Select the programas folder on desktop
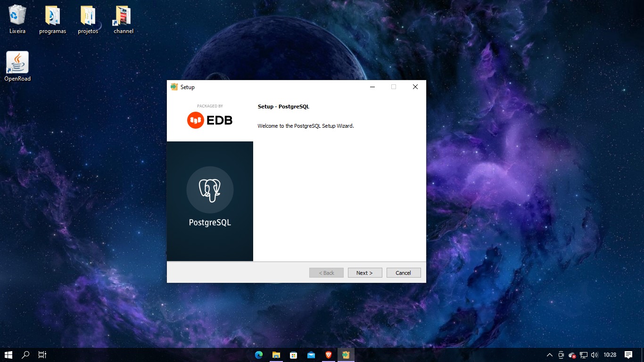This screenshot has height=362, width=644. (x=52, y=19)
